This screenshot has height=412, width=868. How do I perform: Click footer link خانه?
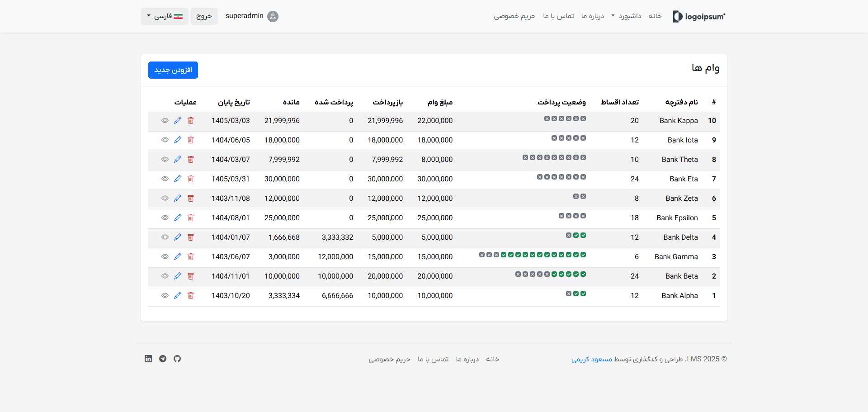tap(493, 359)
